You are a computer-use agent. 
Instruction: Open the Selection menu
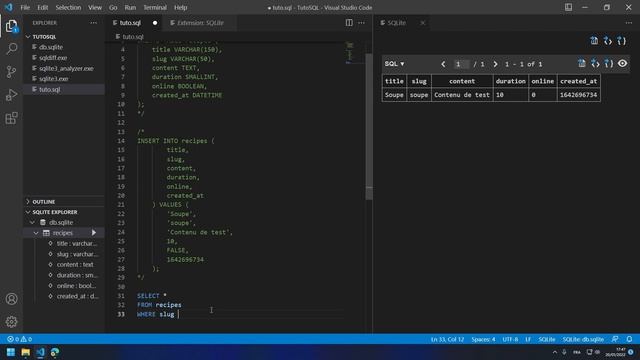[68, 7]
